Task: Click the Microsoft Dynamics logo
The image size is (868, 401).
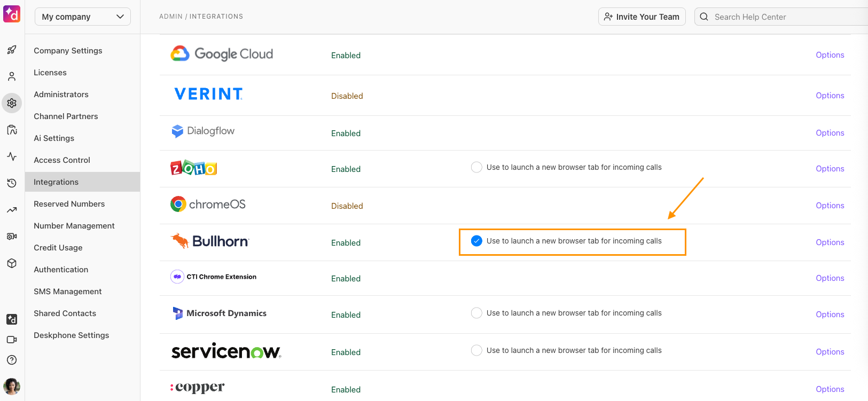Action: click(x=220, y=313)
